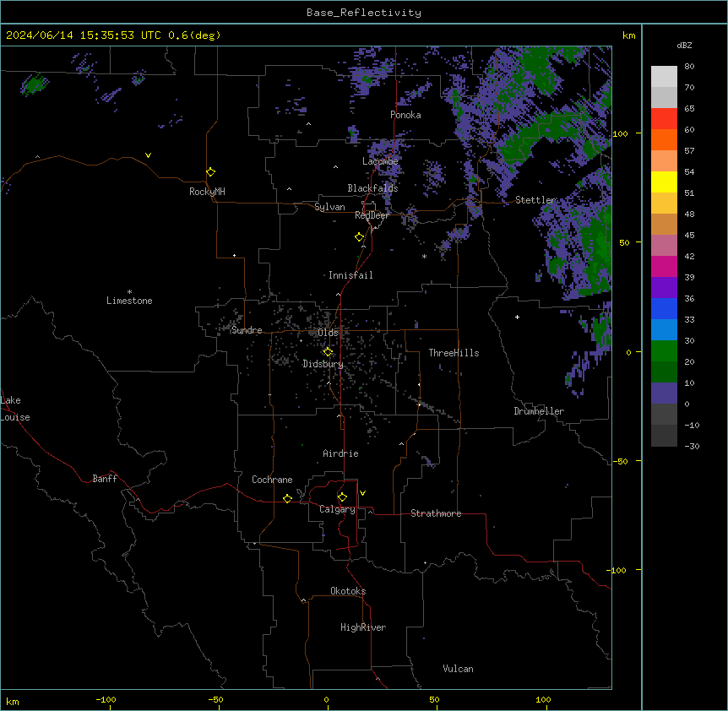Click the RockyMH label
Viewport: 728px width, 711px height.
(207, 192)
